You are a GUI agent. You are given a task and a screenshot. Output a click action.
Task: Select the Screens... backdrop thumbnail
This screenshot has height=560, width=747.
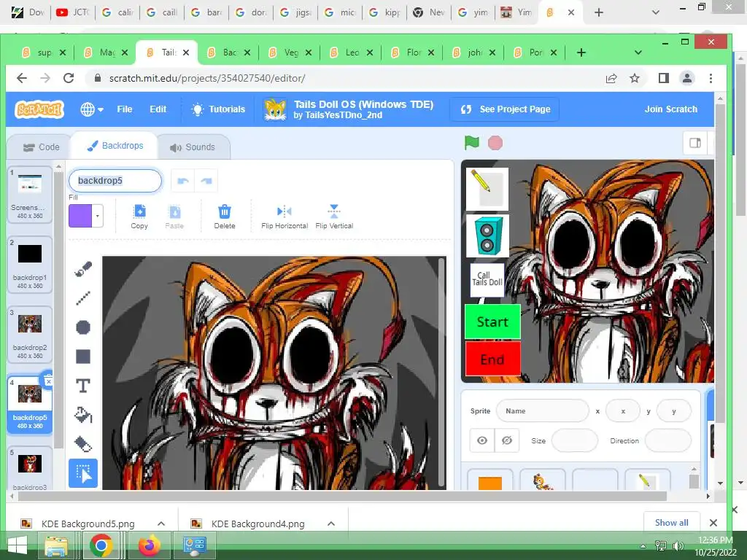[x=30, y=194]
